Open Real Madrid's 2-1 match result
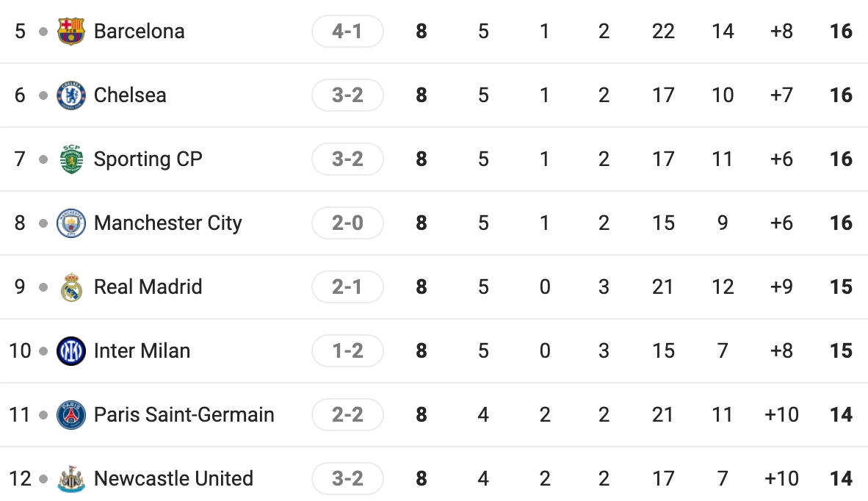This screenshot has width=868, height=501. tap(347, 287)
